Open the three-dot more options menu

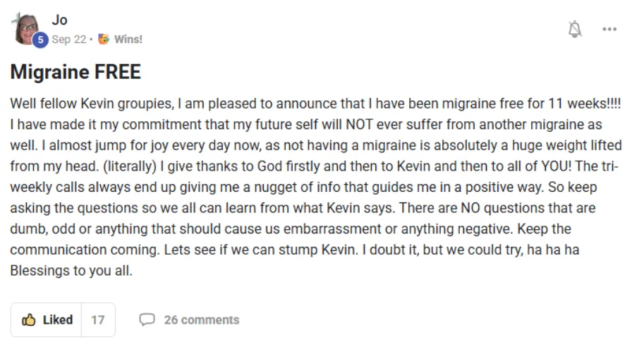(x=609, y=30)
